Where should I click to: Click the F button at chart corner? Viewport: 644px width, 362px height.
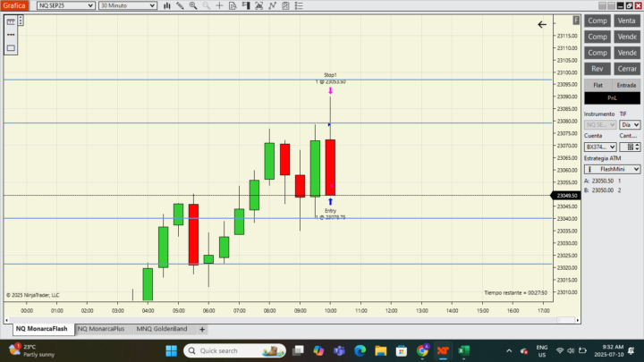tap(576, 20)
